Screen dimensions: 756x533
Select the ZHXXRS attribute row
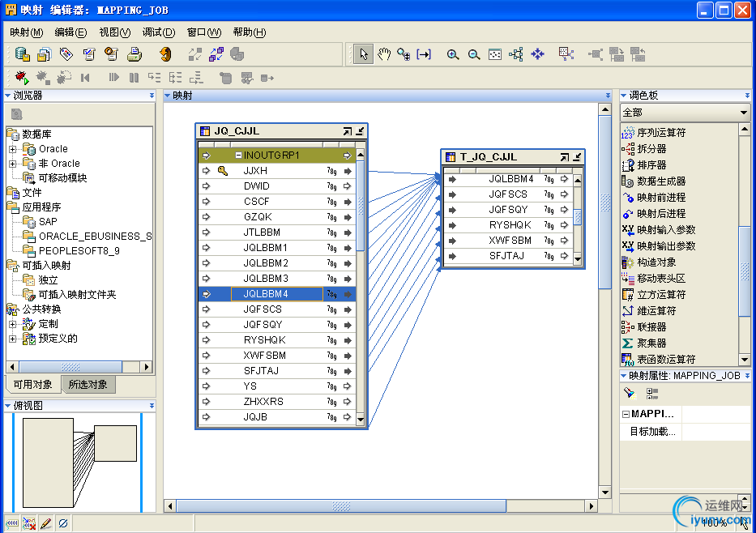[277, 402]
